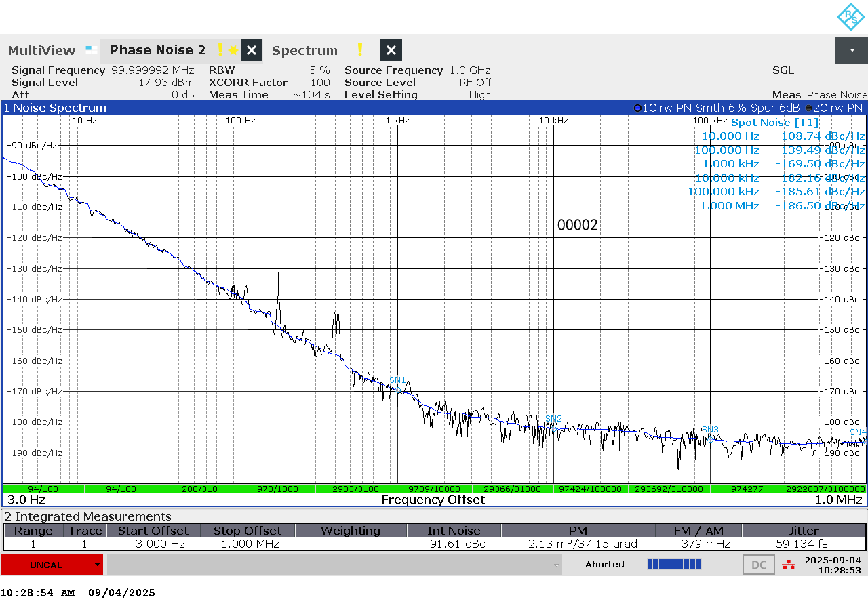Click the Rohde & Schwarz logo

tap(851, 17)
